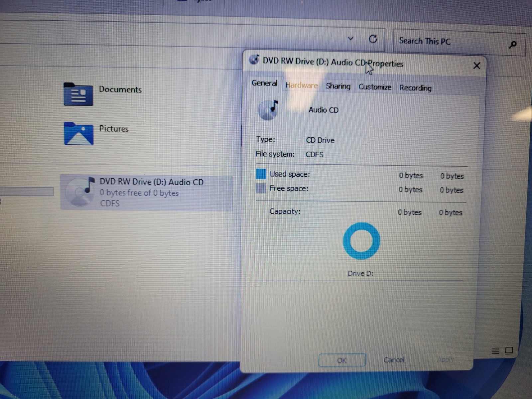The height and width of the screenshot is (399, 532).
Task: Click the title bar disc icon of Properties dialog
Action: click(254, 60)
